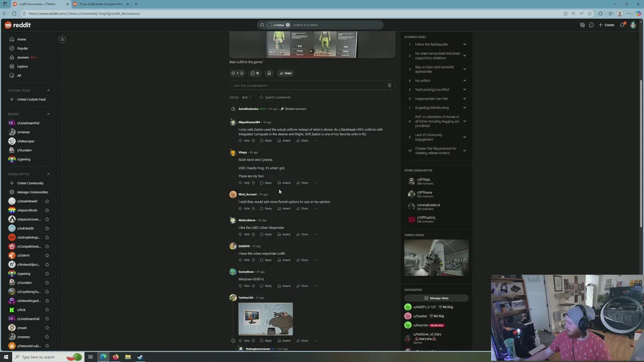The width and height of the screenshot is (644, 362).
Task: Open a new browser tab
Action: (x=135, y=4)
